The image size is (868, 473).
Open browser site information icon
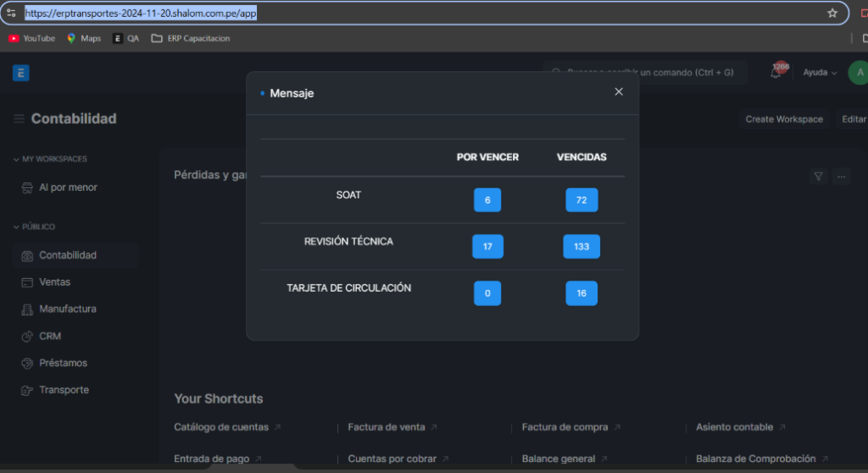(x=11, y=13)
